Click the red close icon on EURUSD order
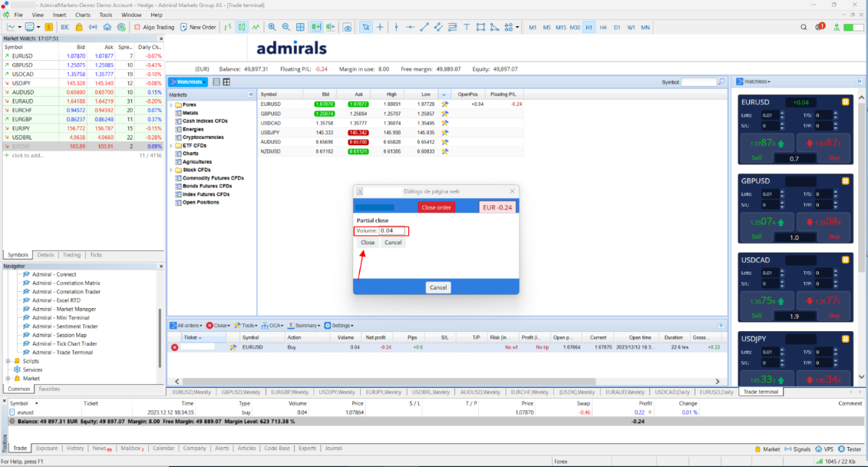The width and height of the screenshot is (868, 467). click(x=174, y=347)
